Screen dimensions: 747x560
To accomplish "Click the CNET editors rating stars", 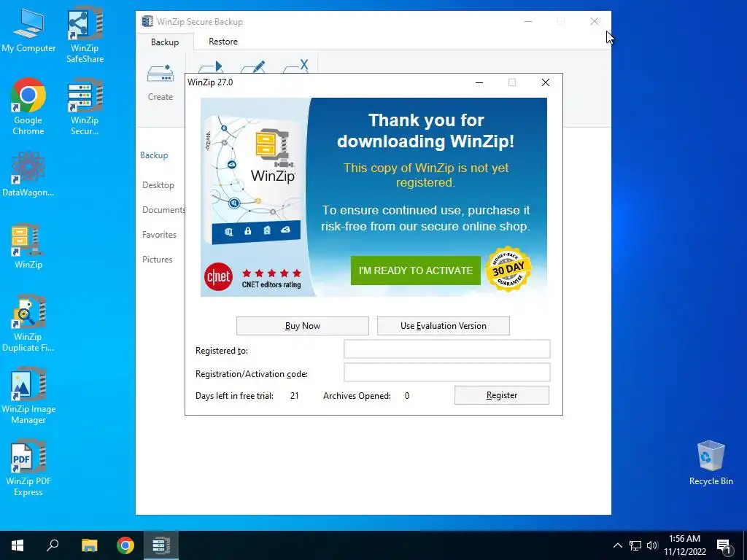I will click(x=271, y=273).
